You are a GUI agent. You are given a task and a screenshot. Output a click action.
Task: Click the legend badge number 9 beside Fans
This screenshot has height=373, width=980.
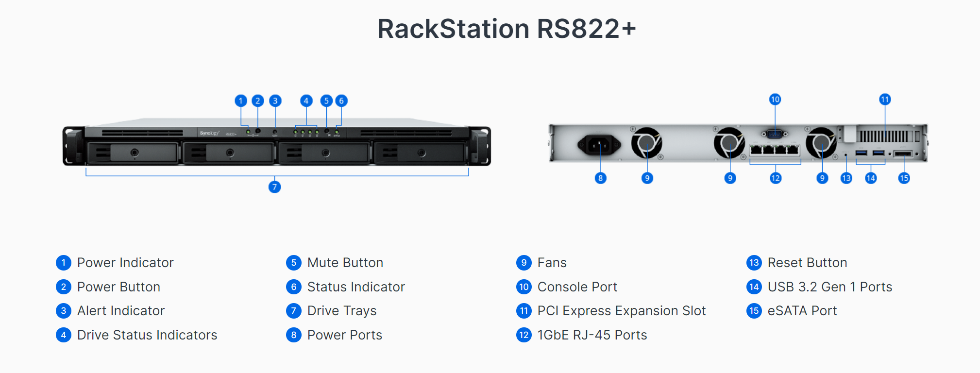pyautogui.click(x=524, y=263)
